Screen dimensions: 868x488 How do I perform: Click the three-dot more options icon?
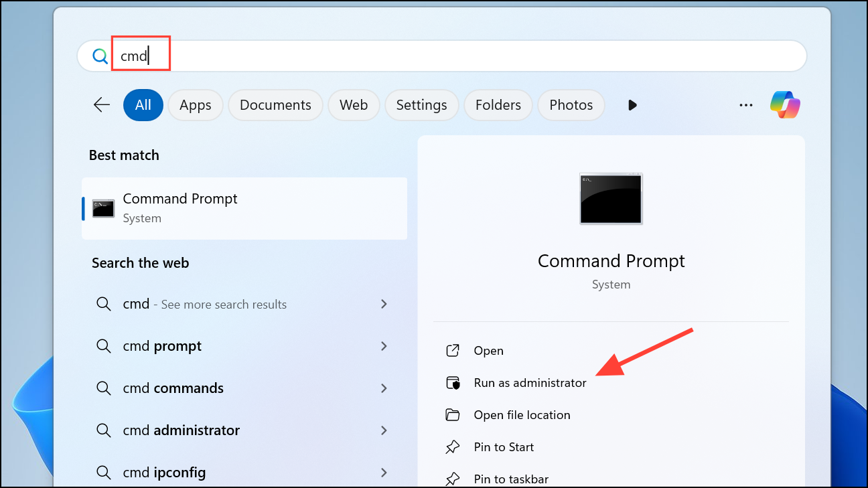(x=746, y=105)
